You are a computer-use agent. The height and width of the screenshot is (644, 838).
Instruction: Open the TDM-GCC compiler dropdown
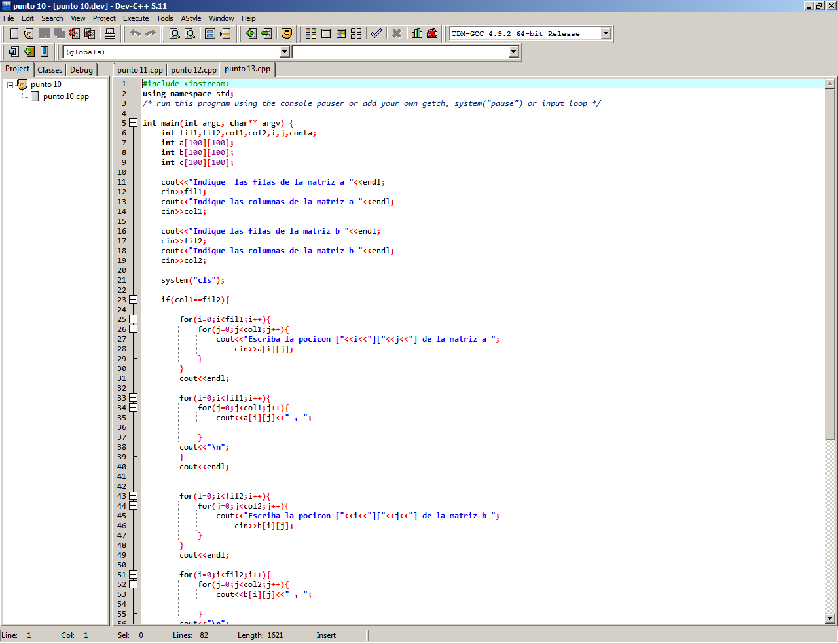pos(606,33)
